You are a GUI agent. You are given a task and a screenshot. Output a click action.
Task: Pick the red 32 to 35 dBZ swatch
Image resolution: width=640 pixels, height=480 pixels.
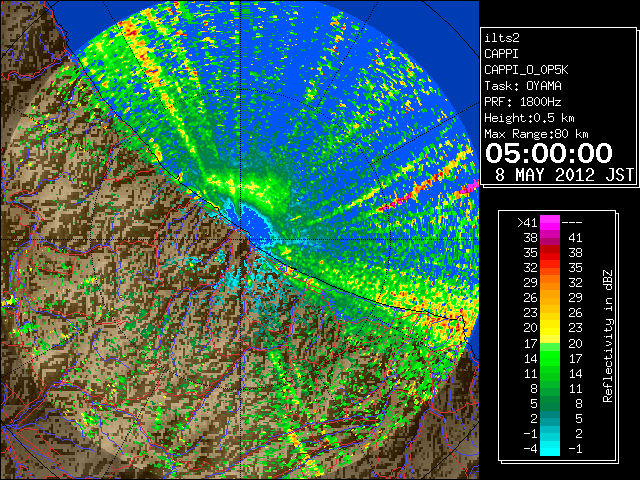(x=550, y=268)
